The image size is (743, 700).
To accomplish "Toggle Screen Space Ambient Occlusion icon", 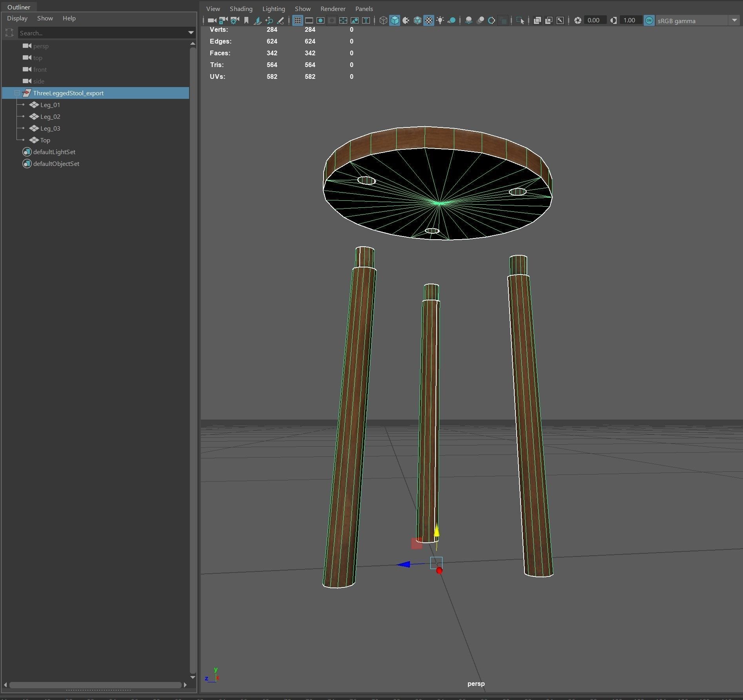I will pyautogui.click(x=468, y=20).
